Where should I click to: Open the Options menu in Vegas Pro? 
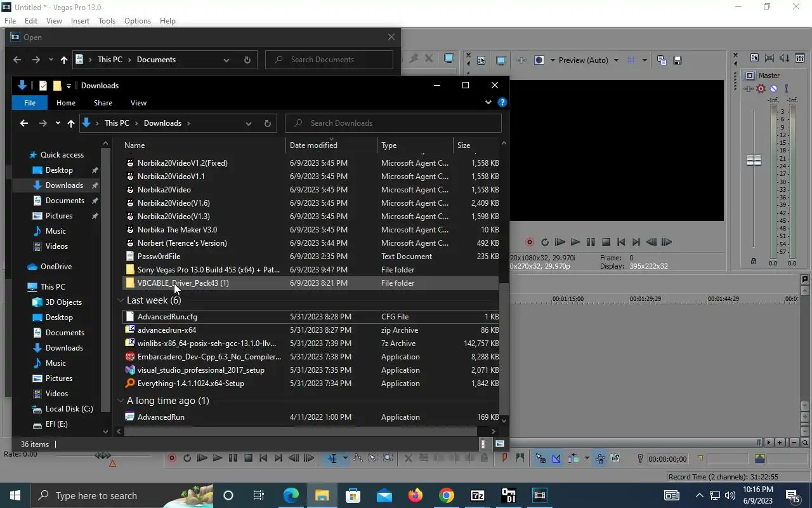click(138, 21)
